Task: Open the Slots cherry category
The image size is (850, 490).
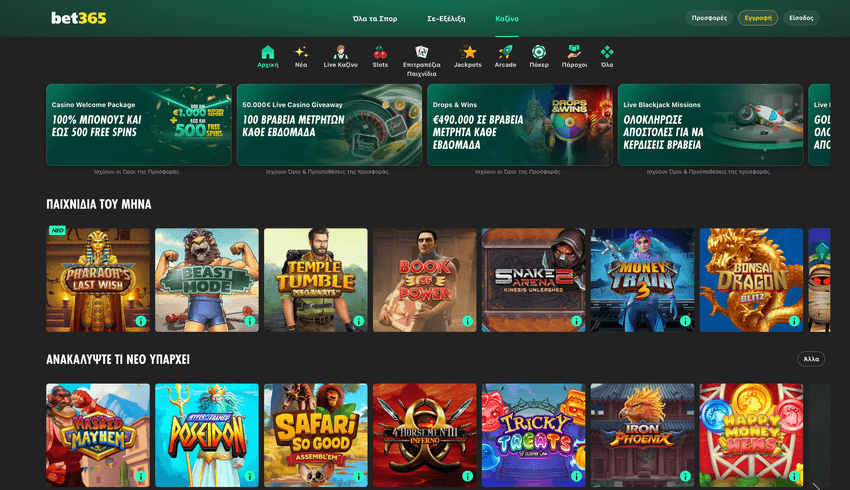Action: pyautogui.click(x=380, y=56)
